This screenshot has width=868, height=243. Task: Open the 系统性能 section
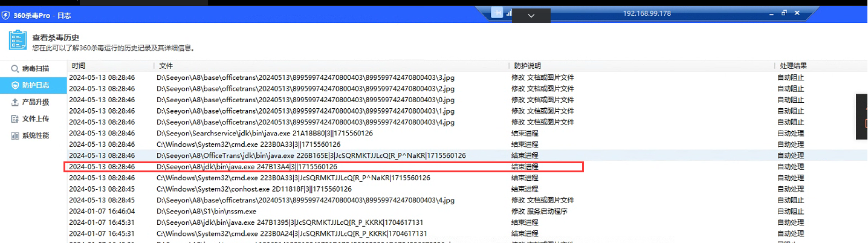tap(33, 135)
